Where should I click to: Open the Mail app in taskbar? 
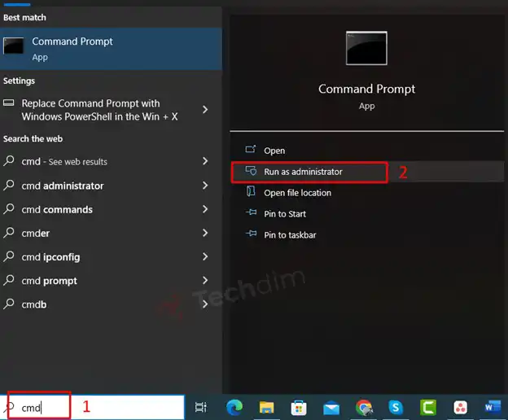(x=331, y=406)
